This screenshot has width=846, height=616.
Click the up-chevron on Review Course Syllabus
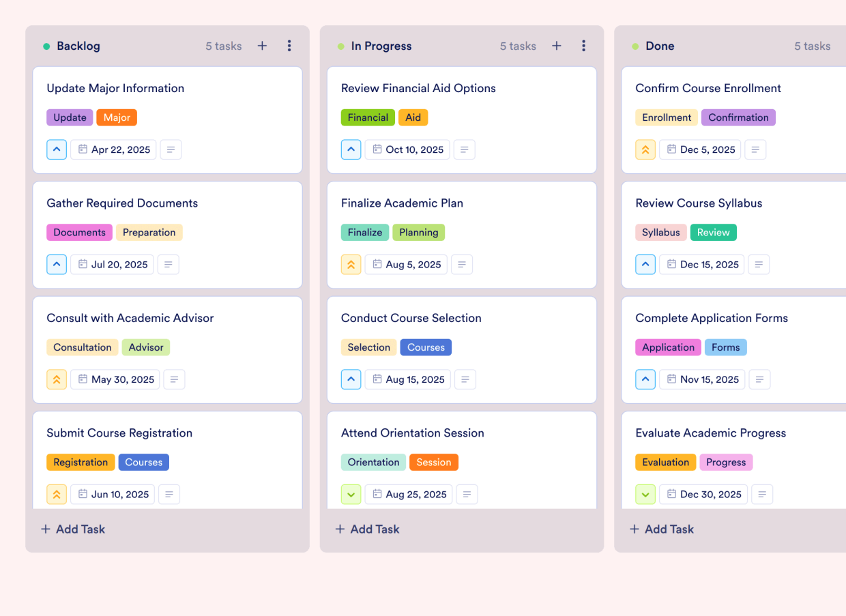645,264
